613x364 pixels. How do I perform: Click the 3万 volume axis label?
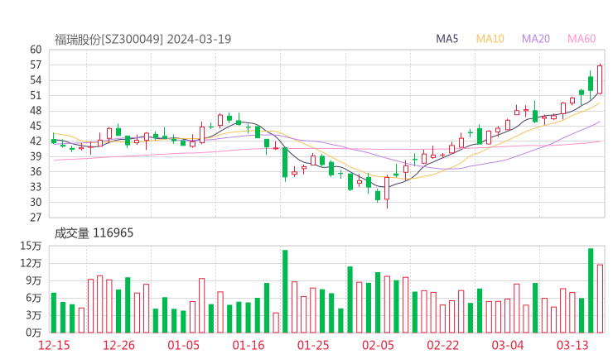(x=34, y=315)
